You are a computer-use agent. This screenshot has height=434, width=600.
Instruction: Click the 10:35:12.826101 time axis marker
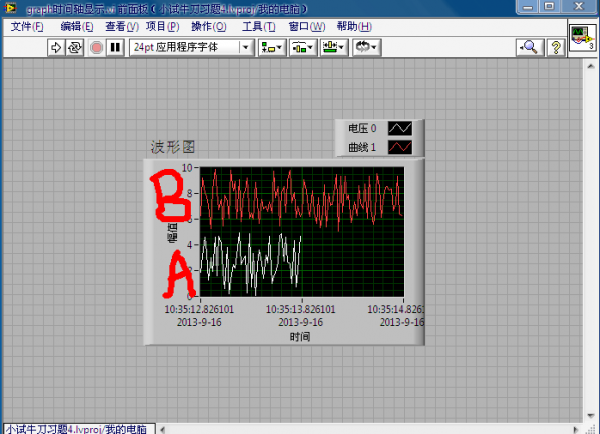click(x=199, y=309)
